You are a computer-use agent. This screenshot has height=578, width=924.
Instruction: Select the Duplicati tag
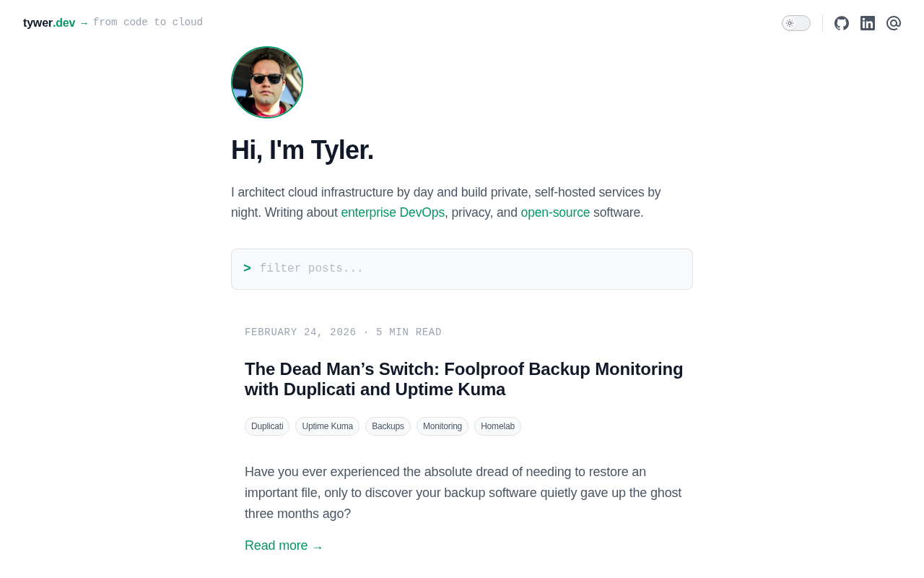click(x=267, y=426)
